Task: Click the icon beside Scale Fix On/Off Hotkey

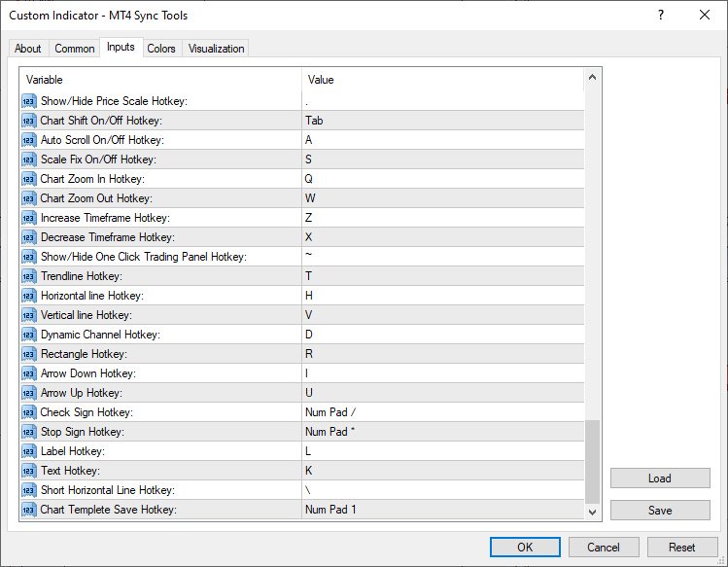Action: [x=29, y=159]
